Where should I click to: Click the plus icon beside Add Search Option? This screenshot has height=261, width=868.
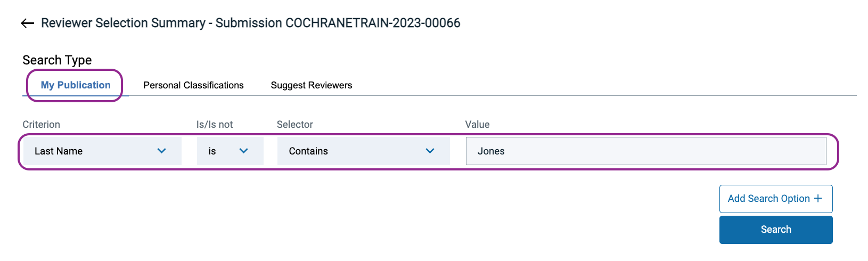coord(818,199)
